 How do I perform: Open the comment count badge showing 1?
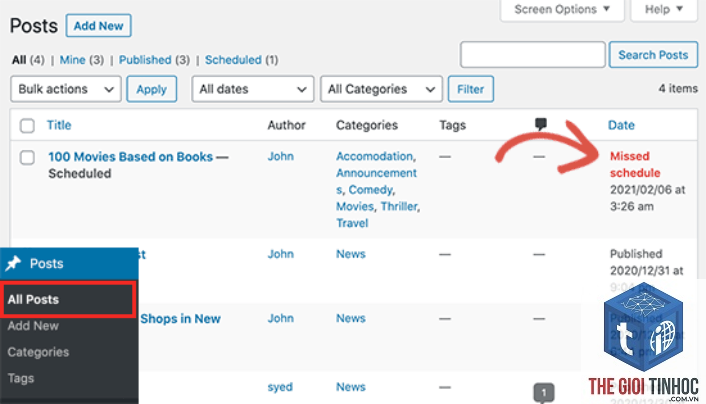coord(543,393)
